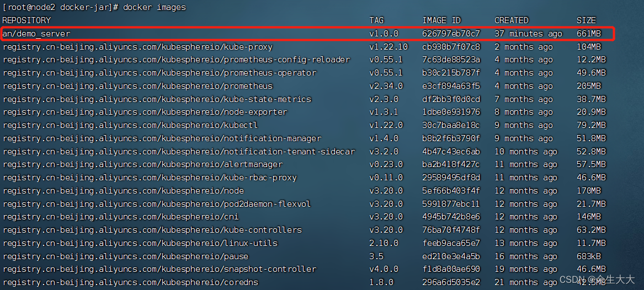644x290 pixels.
Task: Select the linux-utils repository name
Action: [x=140, y=243]
